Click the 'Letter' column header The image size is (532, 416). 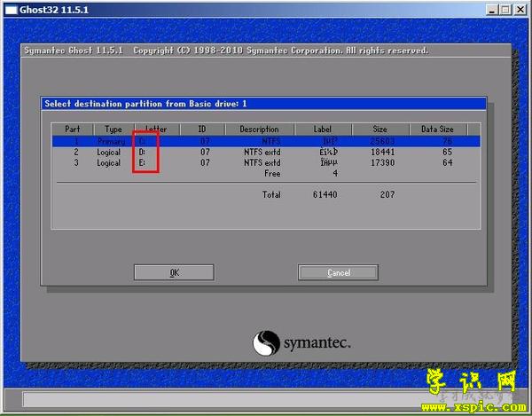coord(156,130)
